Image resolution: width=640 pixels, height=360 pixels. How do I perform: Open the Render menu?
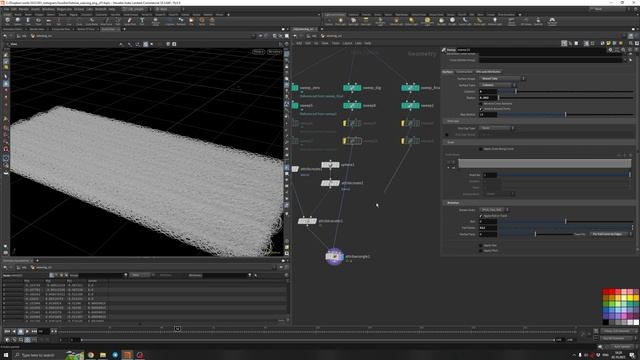coord(24,9)
